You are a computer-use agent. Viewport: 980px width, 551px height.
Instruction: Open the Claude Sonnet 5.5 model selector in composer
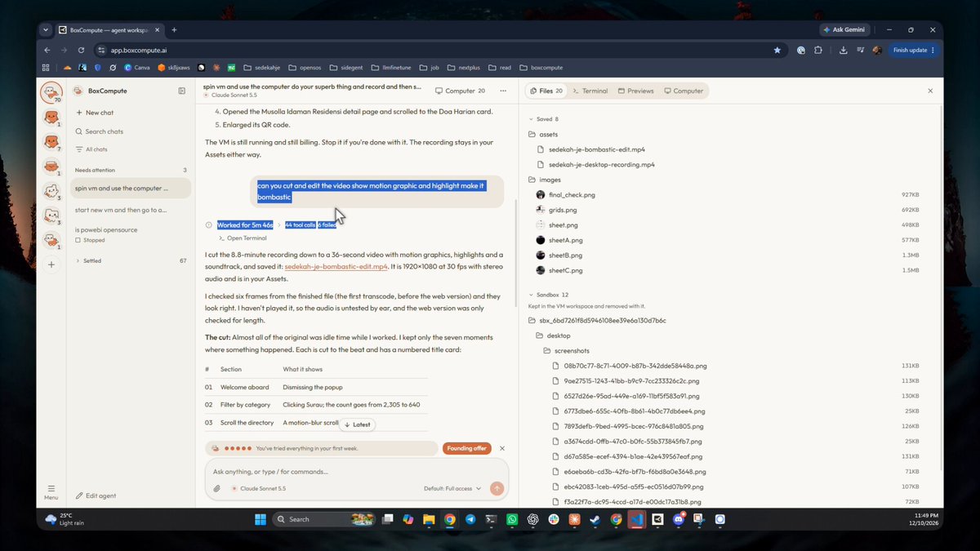258,488
